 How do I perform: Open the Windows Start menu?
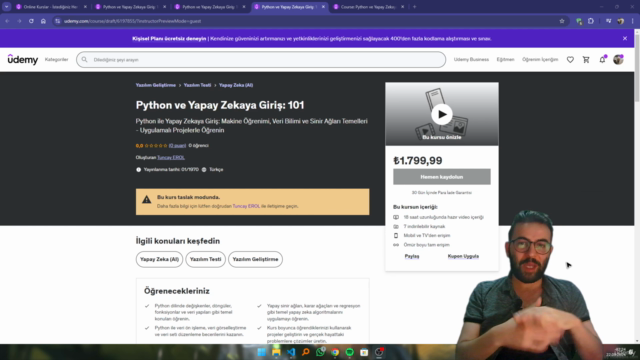[x=261, y=352]
